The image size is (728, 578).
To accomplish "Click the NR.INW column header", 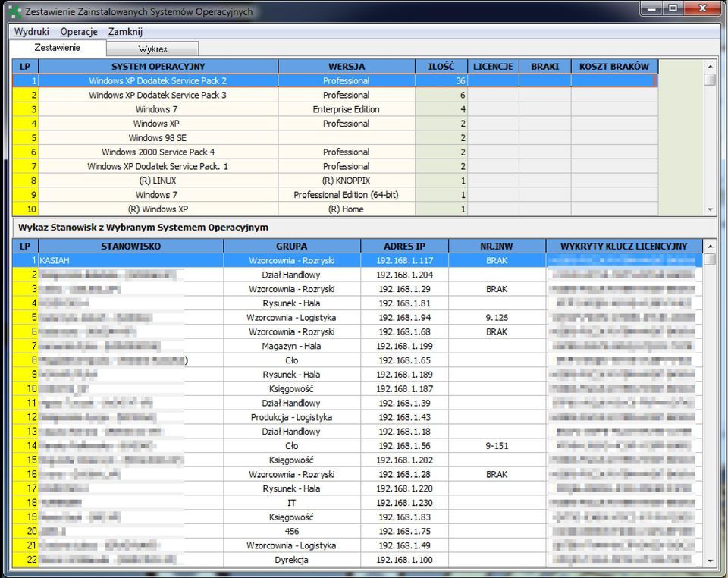I will click(497, 246).
